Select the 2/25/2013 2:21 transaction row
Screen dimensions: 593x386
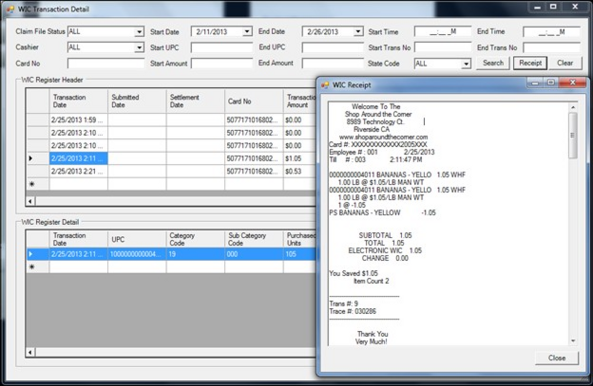pos(171,171)
